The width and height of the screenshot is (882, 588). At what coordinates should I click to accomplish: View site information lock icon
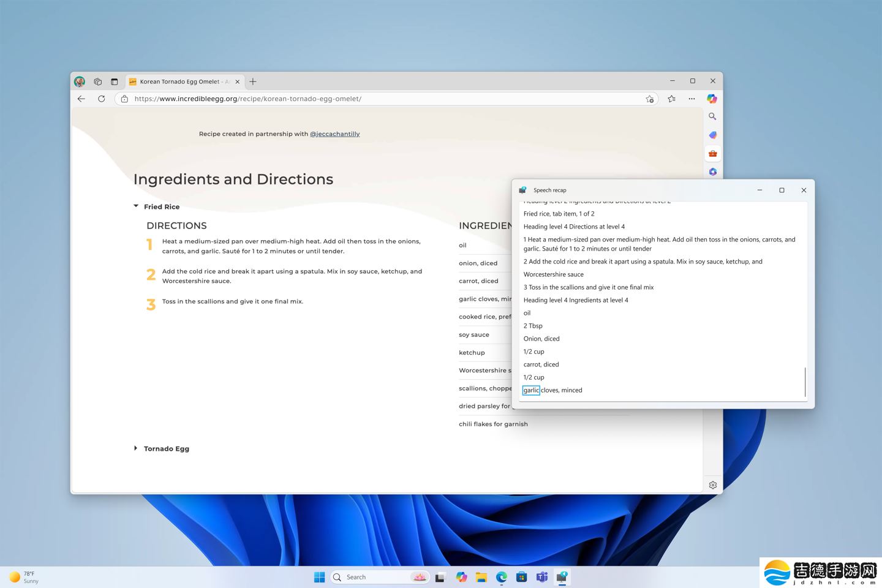point(124,99)
